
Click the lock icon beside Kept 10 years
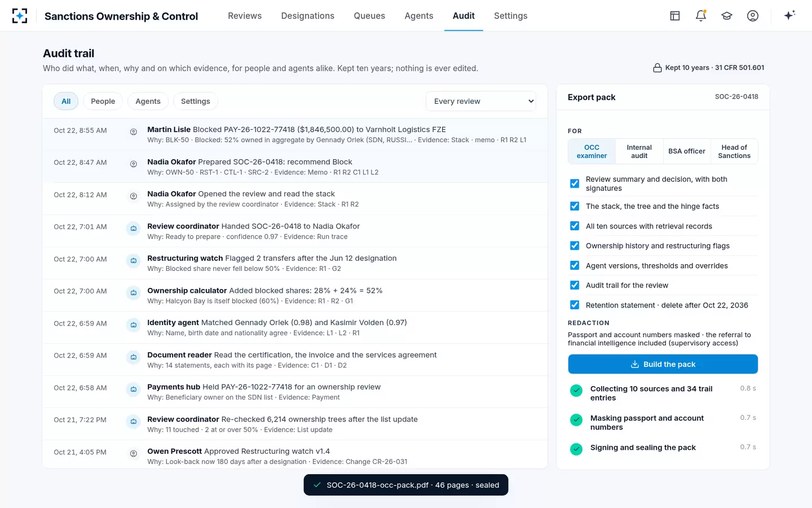[x=657, y=68]
